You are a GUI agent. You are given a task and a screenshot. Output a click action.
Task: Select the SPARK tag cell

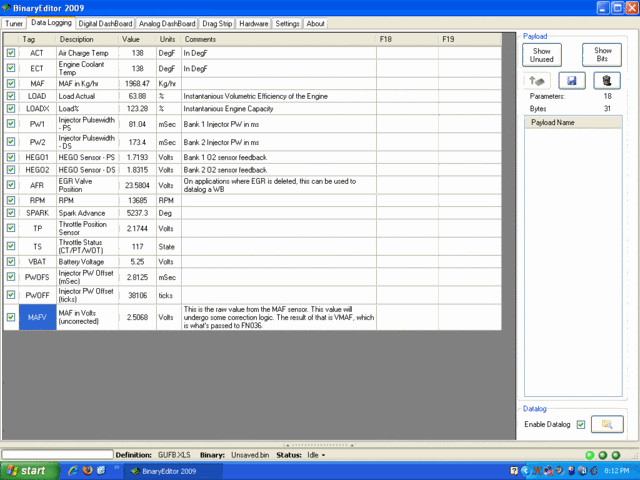click(37, 213)
